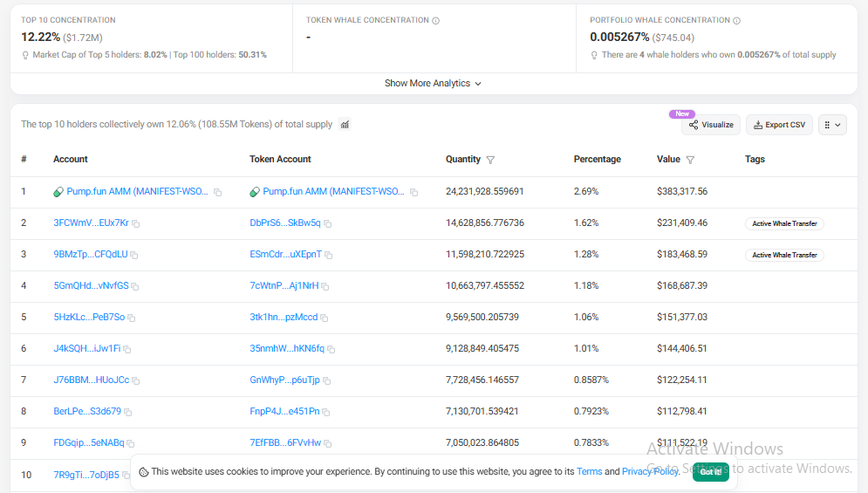Image resolution: width=868 pixels, height=493 pixels.
Task: Click the Tags column header
Action: coord(755,159)
